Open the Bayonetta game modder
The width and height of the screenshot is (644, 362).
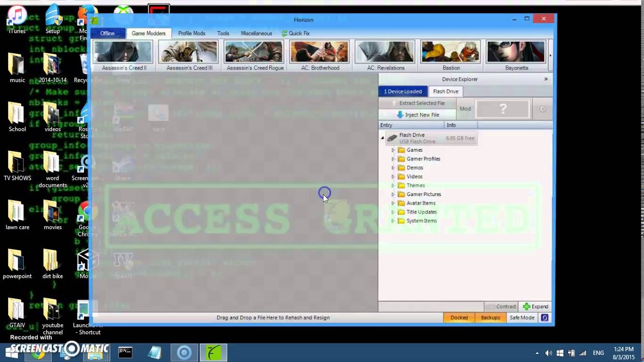tap(516, 56)
